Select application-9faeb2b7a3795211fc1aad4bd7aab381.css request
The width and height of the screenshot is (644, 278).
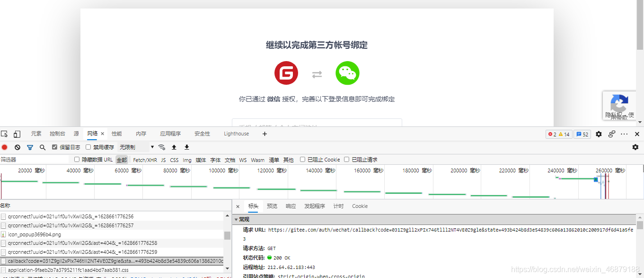pos(112,270)
